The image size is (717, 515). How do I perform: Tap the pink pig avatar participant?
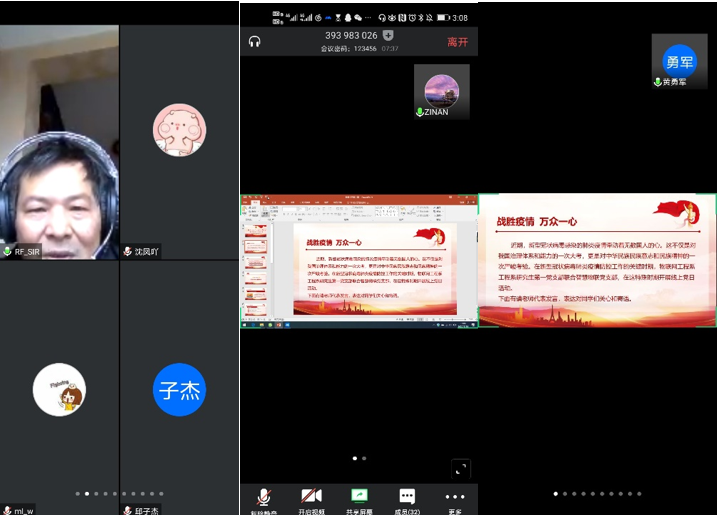(x=179, y=130)
